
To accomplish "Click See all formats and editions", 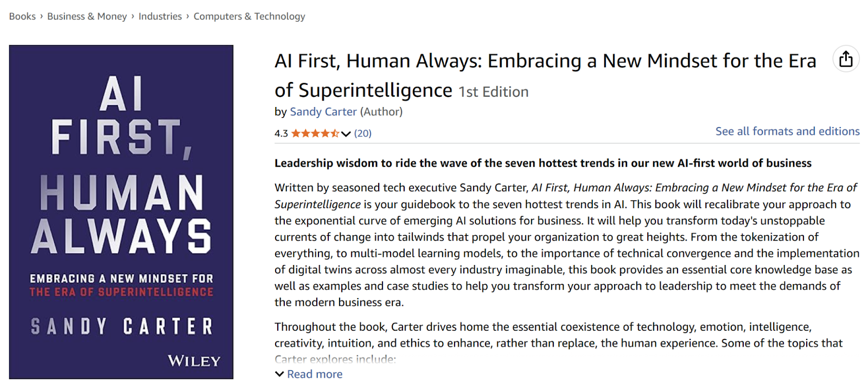I will click(787, 131).
